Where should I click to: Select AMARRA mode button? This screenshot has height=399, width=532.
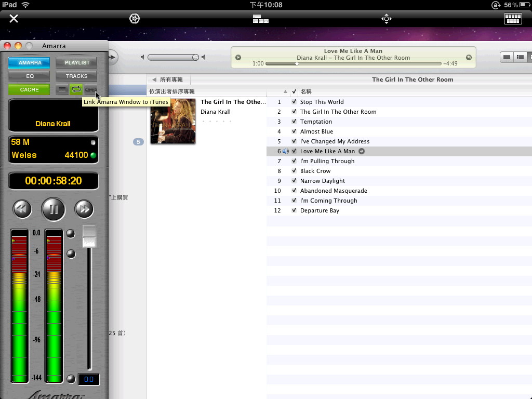(x=30, y=62)
